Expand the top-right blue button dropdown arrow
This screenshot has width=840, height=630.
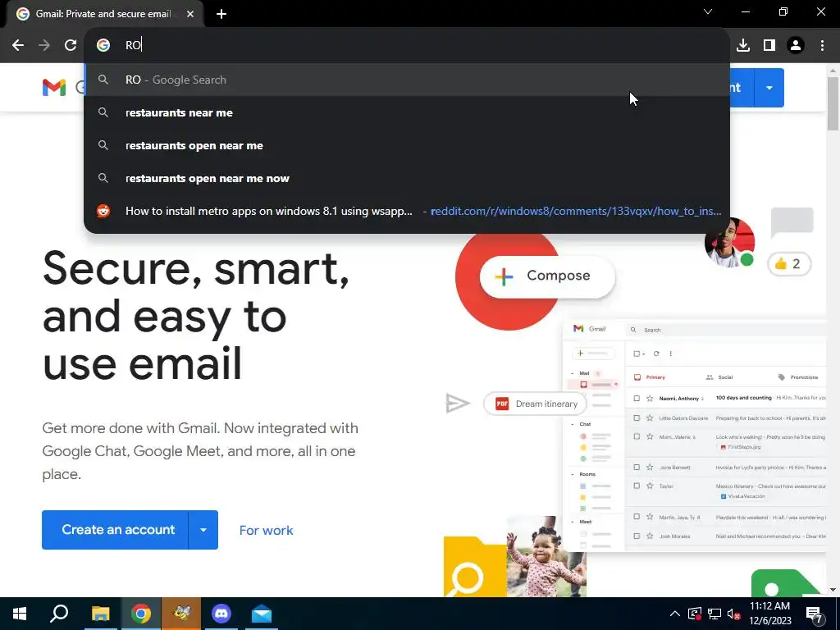[769, 87]
